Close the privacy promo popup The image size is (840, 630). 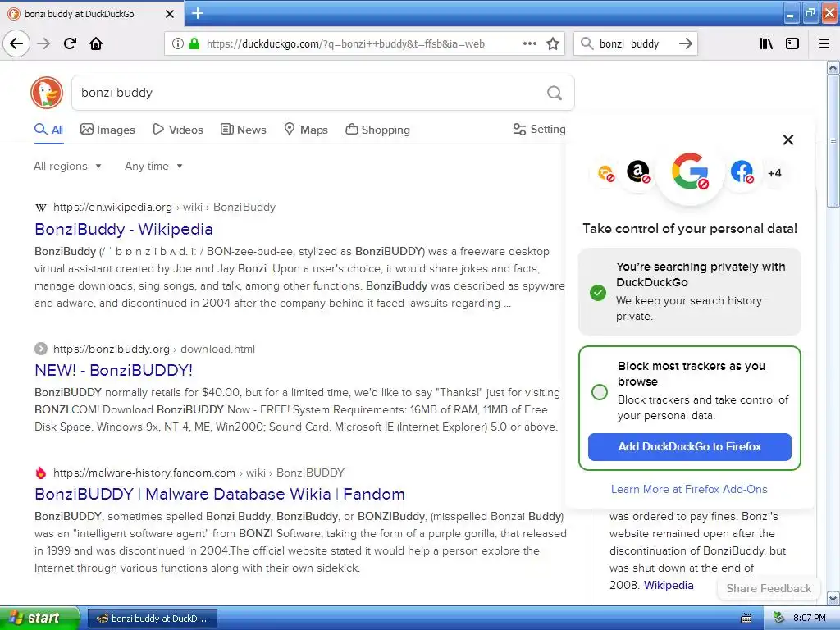point(788,139)
